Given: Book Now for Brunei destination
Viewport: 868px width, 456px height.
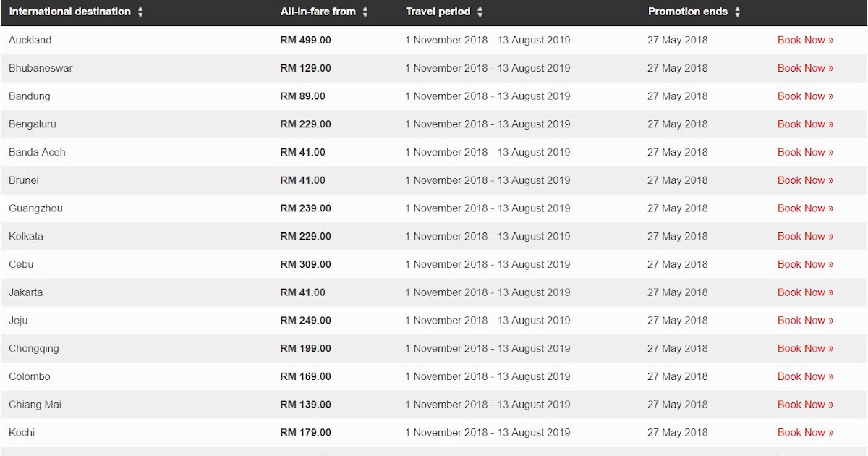Looking at the screenshot, I should (x=805, y=180).
